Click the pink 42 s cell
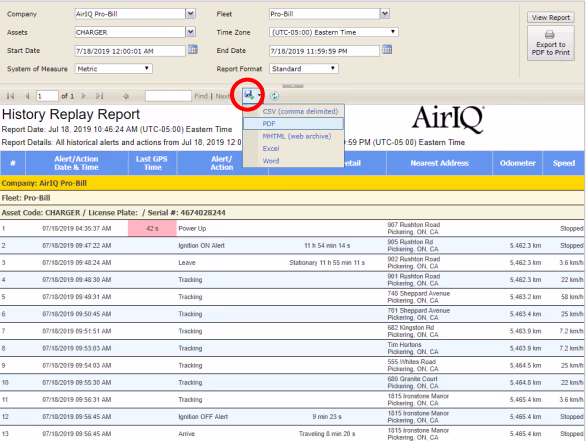The width and height of the screenshot is (586, 441). [152, 228]
